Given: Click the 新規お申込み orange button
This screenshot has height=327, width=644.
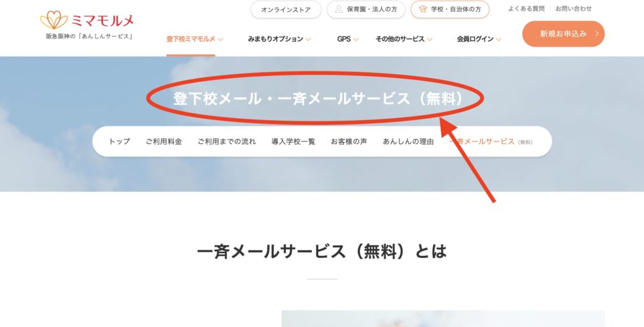Looking at the screenshot, I should pyautogui.click(x=563, y=34).
